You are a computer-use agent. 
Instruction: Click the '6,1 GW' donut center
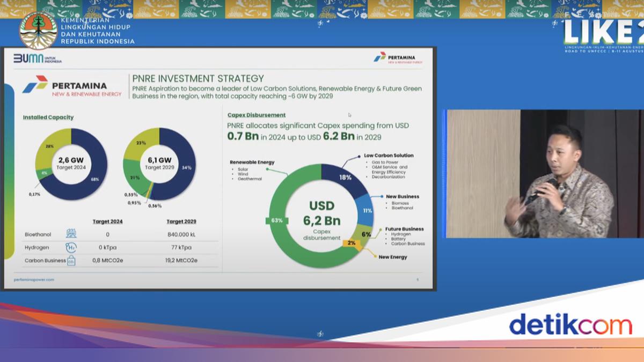159,162
